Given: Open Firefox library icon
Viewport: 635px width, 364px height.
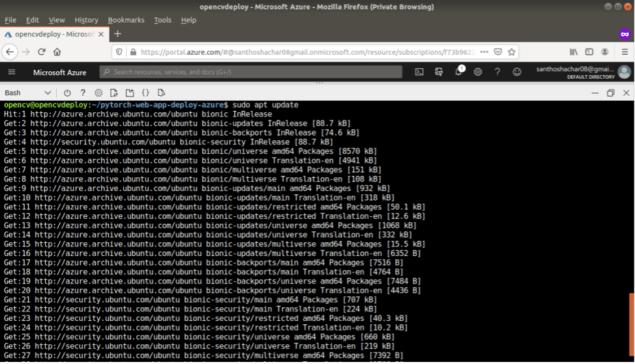Looking at the screenshot, I should click(574, 52).
